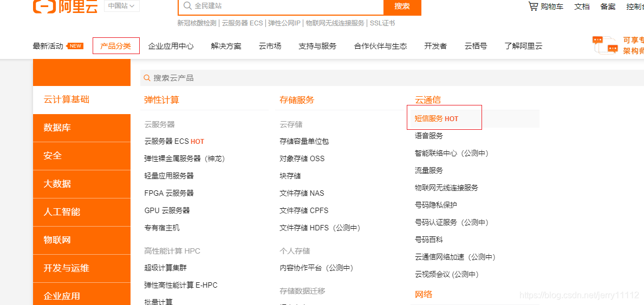Open 语音服务 link
Screen dimensions: 644x305
point(429,136)
